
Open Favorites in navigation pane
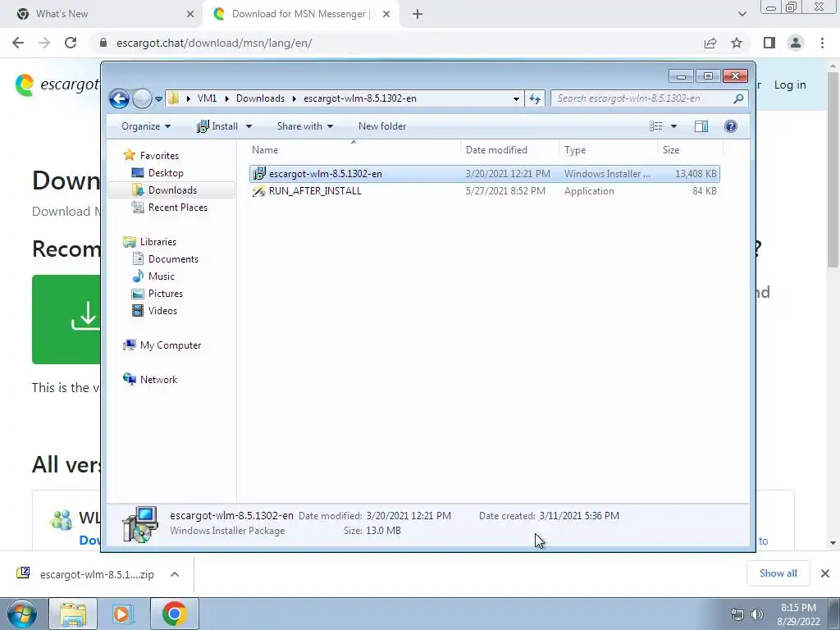click(159, 155)
